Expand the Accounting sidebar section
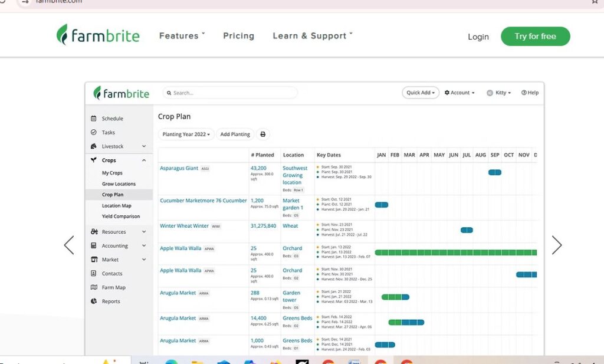The height and width of the screenshot is (364, 604). pyautogui.click(x=143, y=246)
